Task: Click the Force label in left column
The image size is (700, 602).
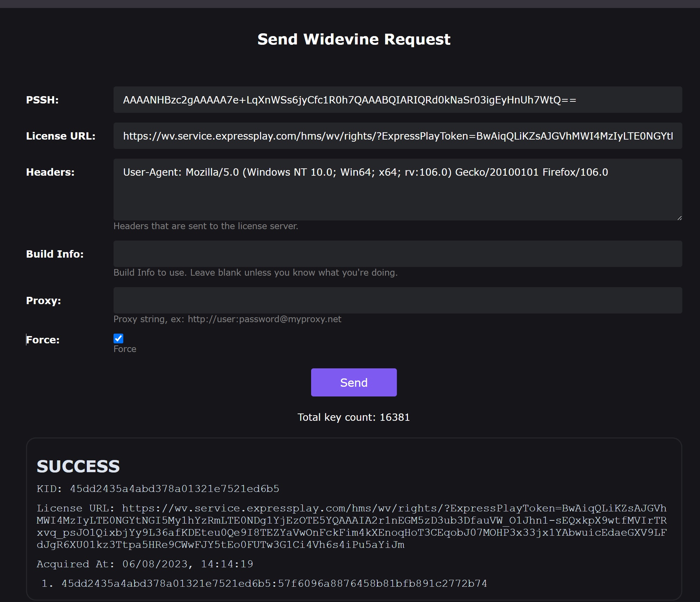Action: tap(43, 340)
